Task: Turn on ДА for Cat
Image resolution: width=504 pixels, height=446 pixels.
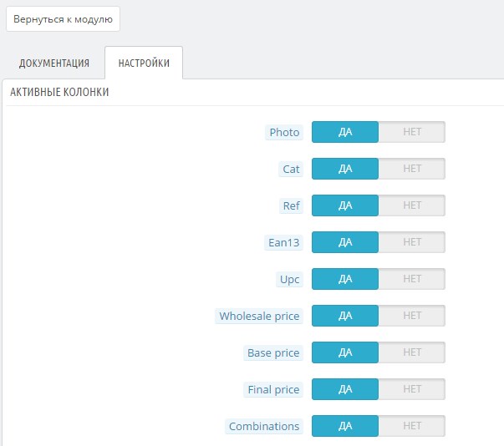Action: point(345,169)
